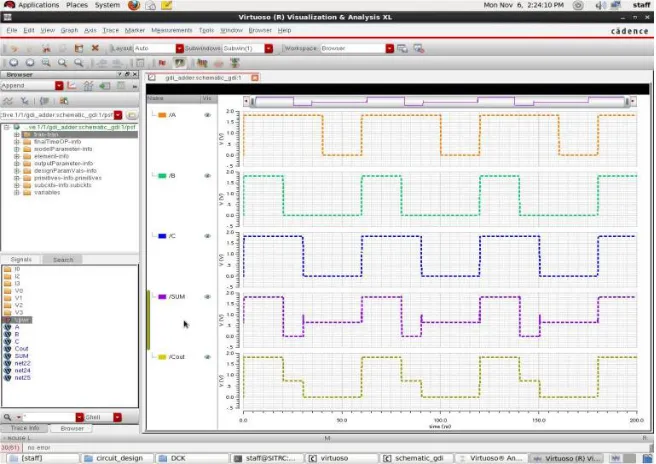656x464 pixels.
Task: Open the Append plot mode dropdown
Action: [x=59, y=86]
